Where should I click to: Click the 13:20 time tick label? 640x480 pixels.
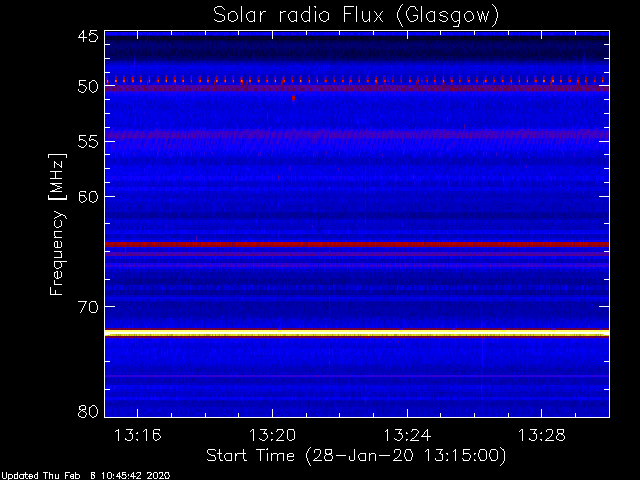[272, 435]
